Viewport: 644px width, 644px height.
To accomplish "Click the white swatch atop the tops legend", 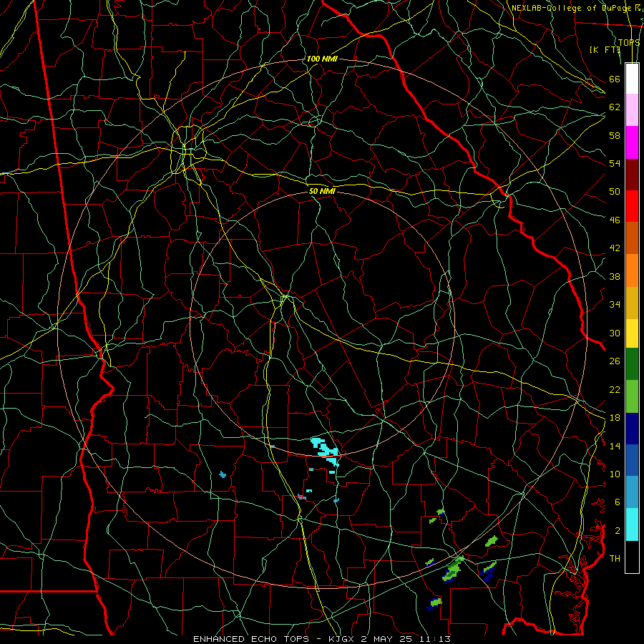I will (x=632, y=79).
